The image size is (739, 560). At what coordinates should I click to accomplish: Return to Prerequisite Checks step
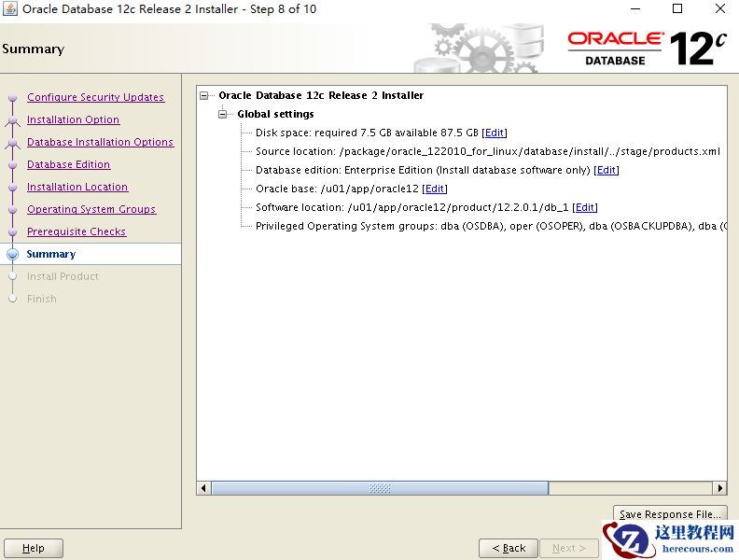pos(77,231)
